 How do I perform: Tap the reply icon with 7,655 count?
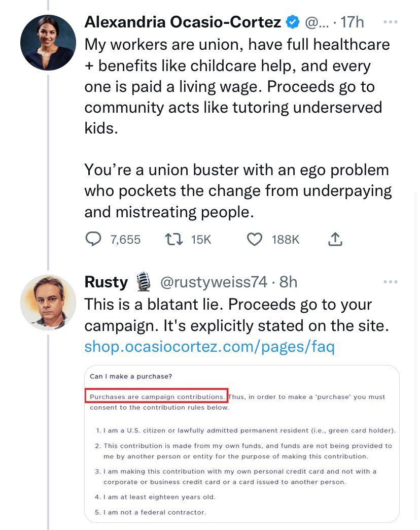(x=93, y=239)
